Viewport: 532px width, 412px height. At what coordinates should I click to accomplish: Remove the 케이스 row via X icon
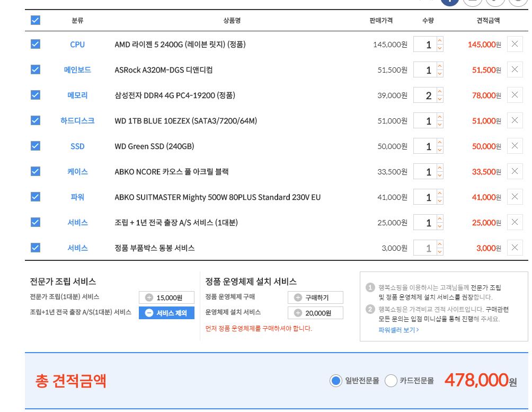(515, 171)
